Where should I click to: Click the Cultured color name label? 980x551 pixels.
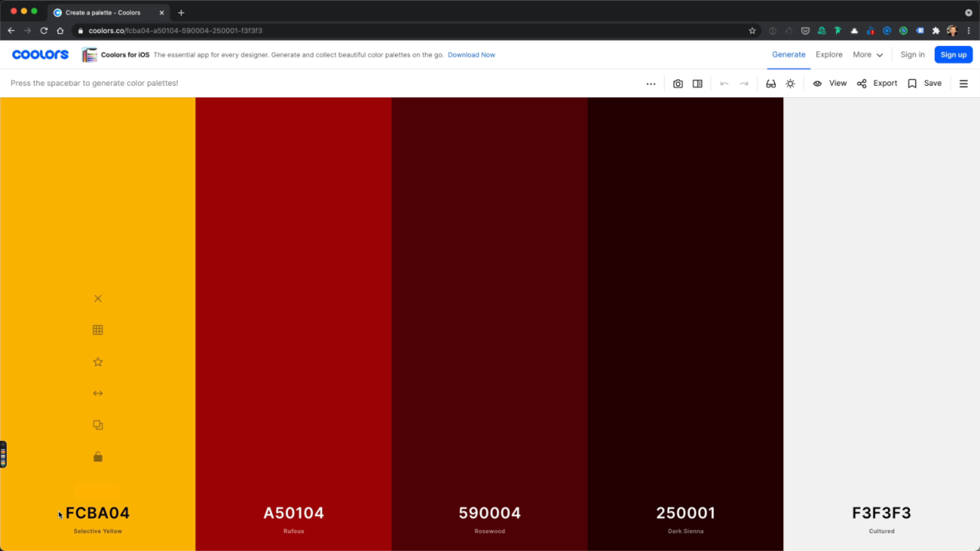pos(882,531)
